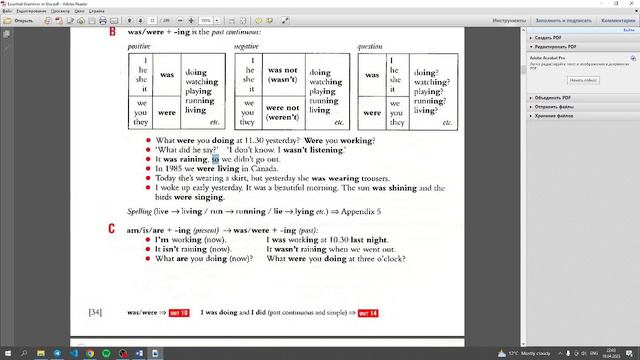Open Spotify from the taskbar
This screenshot has height=360, width=640.
point(107,353)
